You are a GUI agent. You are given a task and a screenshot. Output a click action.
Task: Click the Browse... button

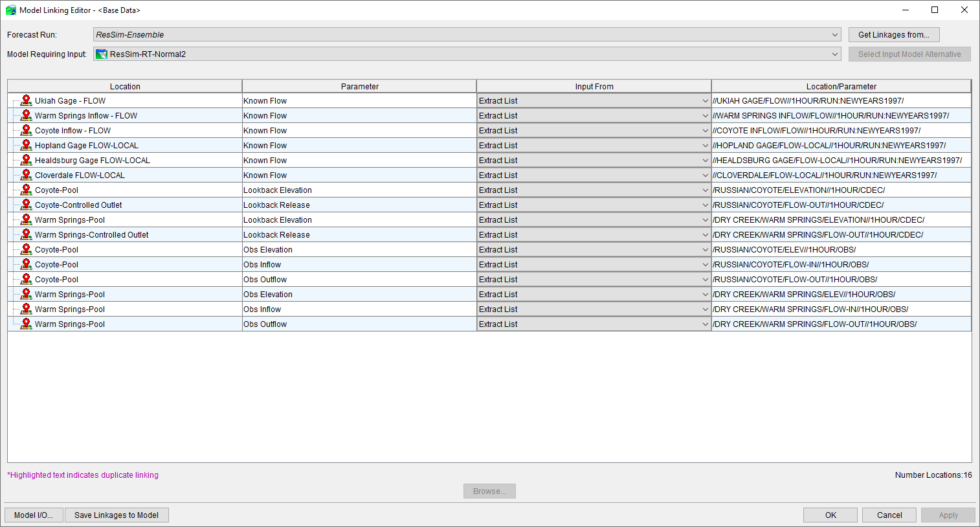(489, 491)
